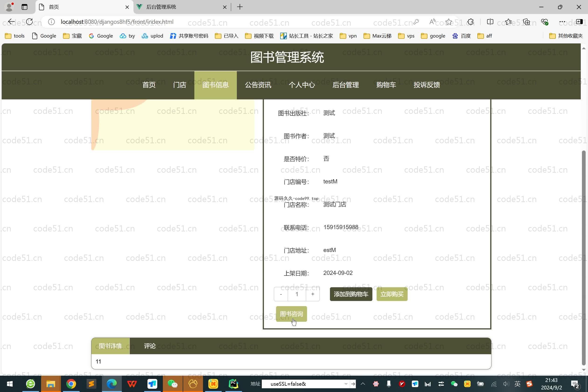Screen dimensions: 588x392
Task: Click the page vertical scrollbar thumb
Action: pyautogui.click(x=584, y=258)
